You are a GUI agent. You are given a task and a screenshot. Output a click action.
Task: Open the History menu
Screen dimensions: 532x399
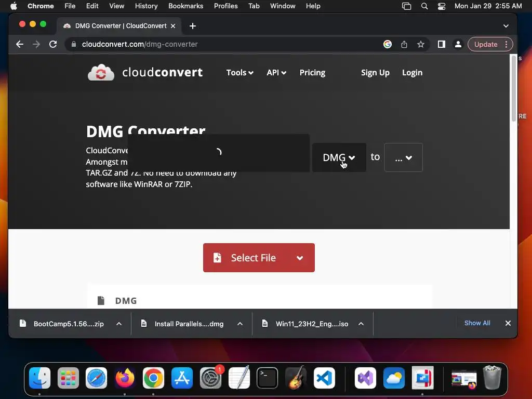(146, 6)
